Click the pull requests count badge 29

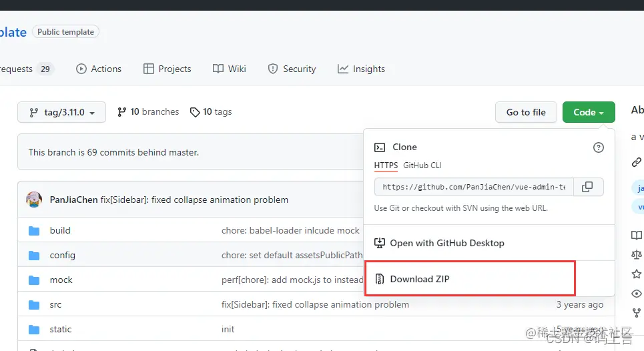coord(45,69)
